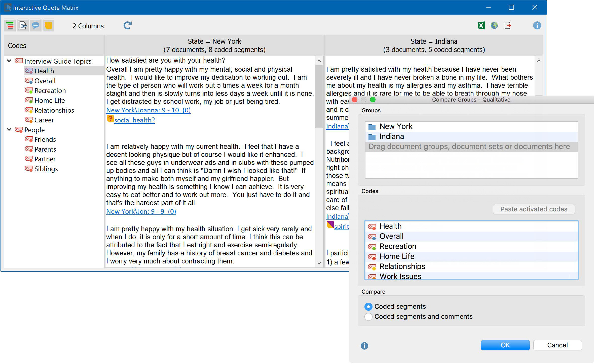This screenshot has height=364, width=595.
Task: Click the Indiana column scroll-up arrow
Action: pos(539,61)
